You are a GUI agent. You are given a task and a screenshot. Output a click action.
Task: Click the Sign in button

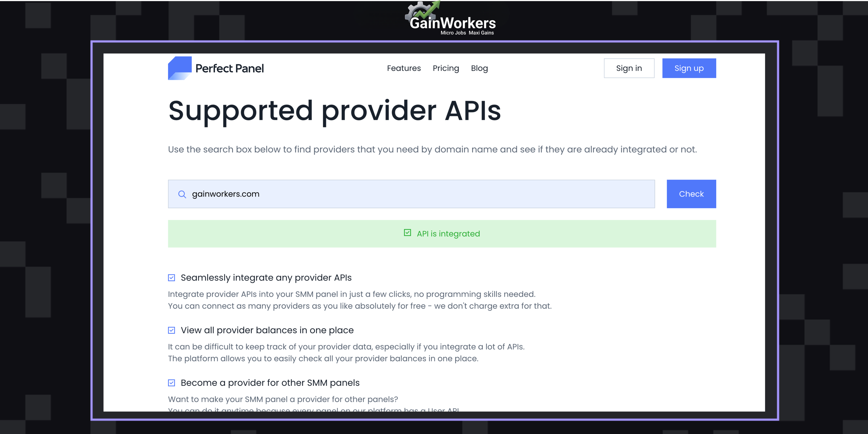[x=629, y=68]
